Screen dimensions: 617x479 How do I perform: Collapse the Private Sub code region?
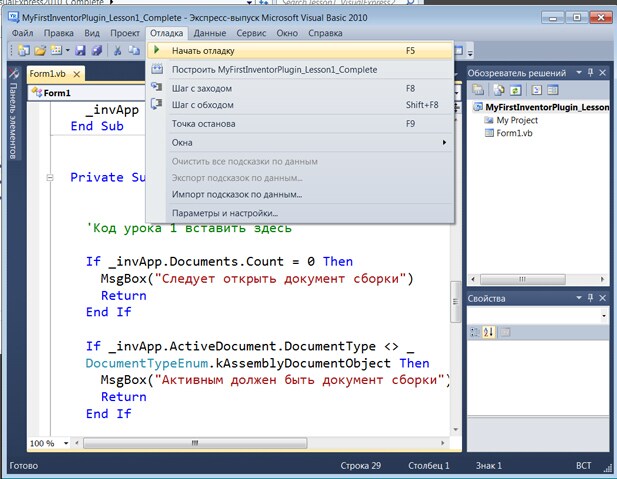[51, 178]
